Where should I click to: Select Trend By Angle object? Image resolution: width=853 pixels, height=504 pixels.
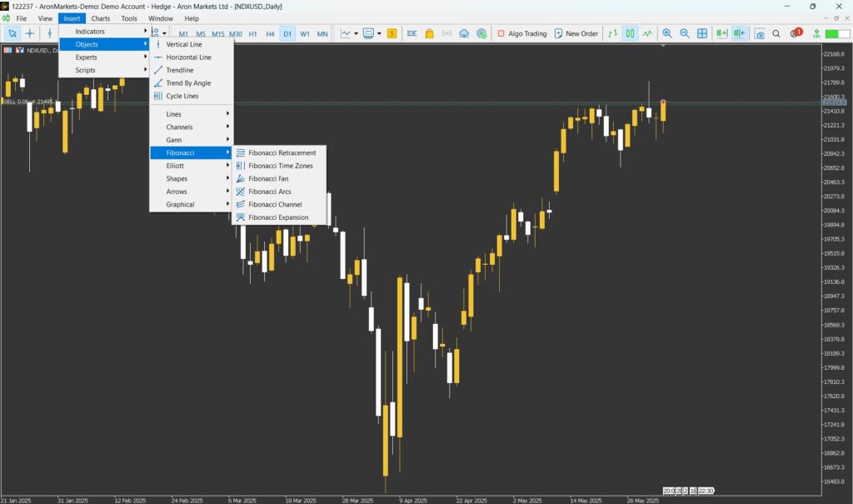pos(191,83)
